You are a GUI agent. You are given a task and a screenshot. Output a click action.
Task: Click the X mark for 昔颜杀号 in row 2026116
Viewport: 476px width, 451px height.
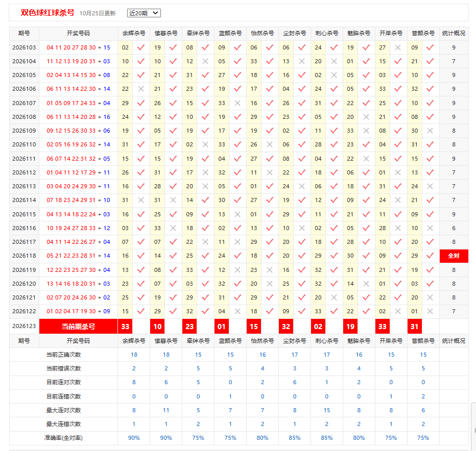[x=430, y=228]
